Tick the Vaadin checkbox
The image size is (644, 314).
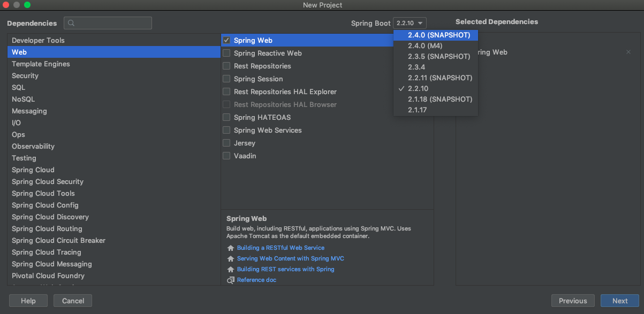point(226,156)
